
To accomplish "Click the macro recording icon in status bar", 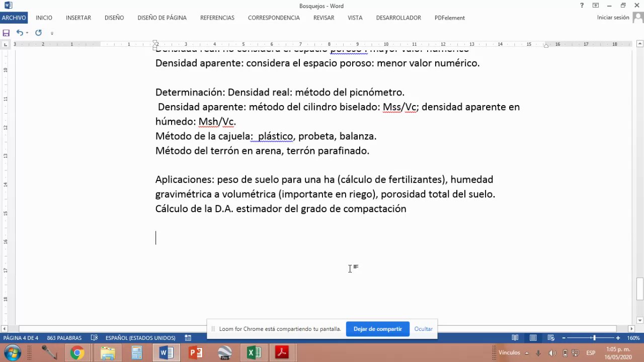I will pos(188,338).
